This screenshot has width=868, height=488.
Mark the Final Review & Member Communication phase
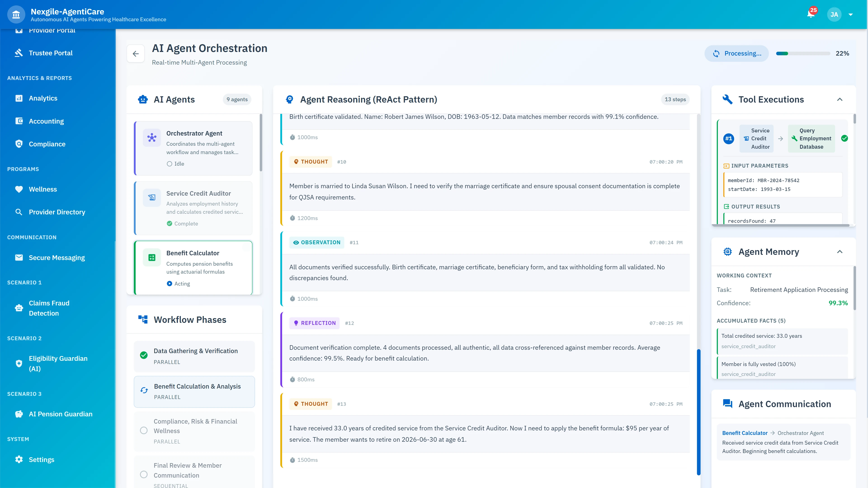tap(144, 474)
